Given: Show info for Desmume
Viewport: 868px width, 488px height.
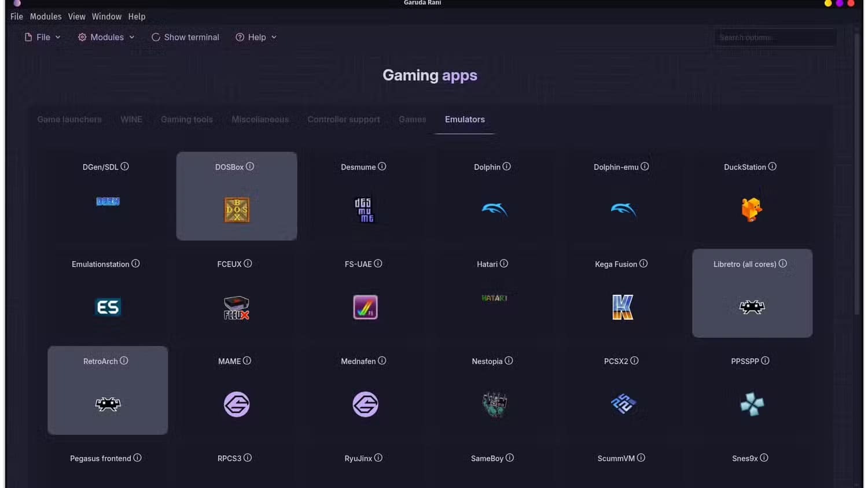Looking at the screenshot, I should (x=382, y=167).
